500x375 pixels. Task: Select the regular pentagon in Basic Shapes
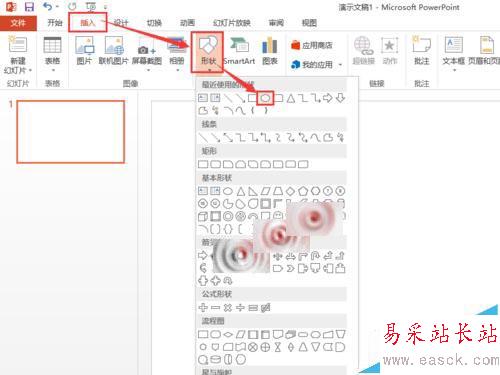pos(303,191)
